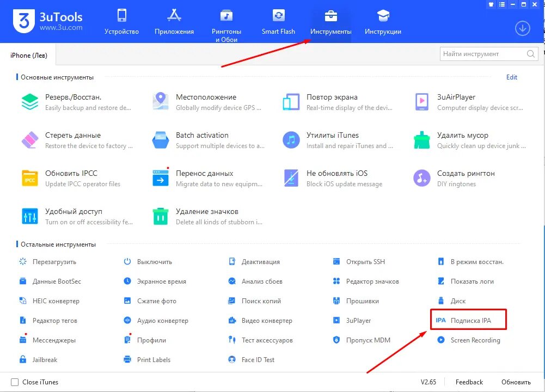Image resolution: width=545 pixels, height=392 pixels.
Task: Click the Feedback link
Action: pyautogui.click(x=469, y=382)
